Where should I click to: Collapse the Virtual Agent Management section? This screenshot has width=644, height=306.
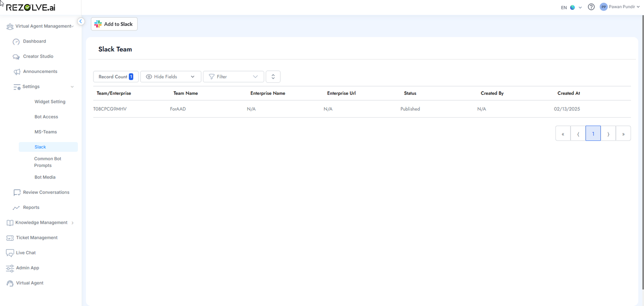click(x=72, y=26)
